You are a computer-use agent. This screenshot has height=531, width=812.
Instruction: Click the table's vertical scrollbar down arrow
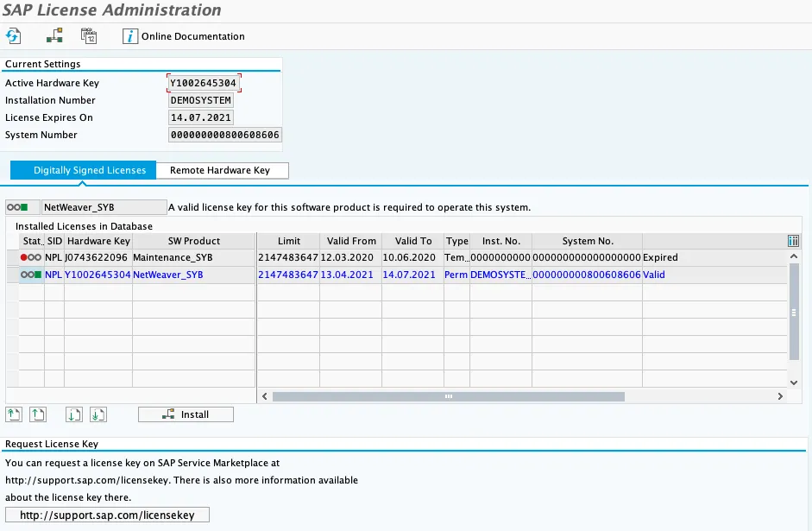[x=794, y=382]
